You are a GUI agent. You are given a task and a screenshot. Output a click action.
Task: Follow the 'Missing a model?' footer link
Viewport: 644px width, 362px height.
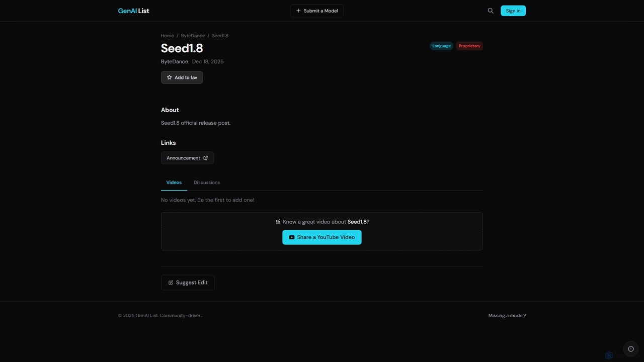(x=507, y=316)
